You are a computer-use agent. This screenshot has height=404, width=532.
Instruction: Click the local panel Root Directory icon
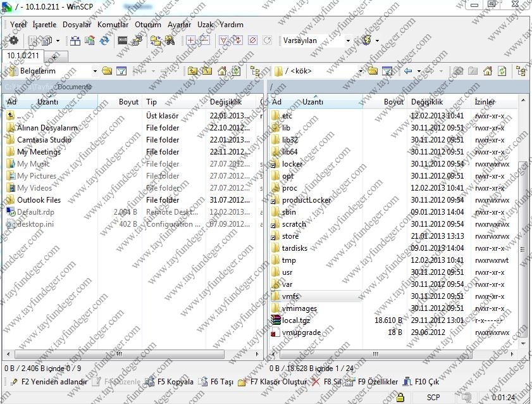pos(207,71)
